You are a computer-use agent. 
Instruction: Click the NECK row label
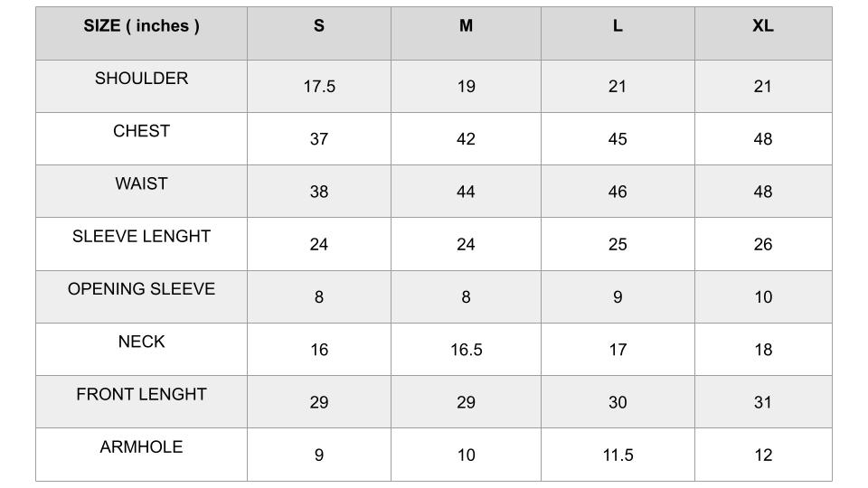141,342
